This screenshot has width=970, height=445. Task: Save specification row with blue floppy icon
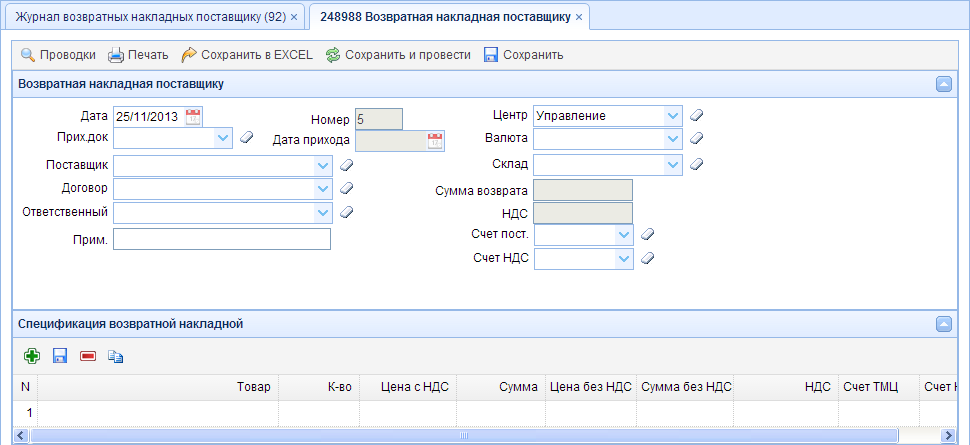tap(59, 356)
